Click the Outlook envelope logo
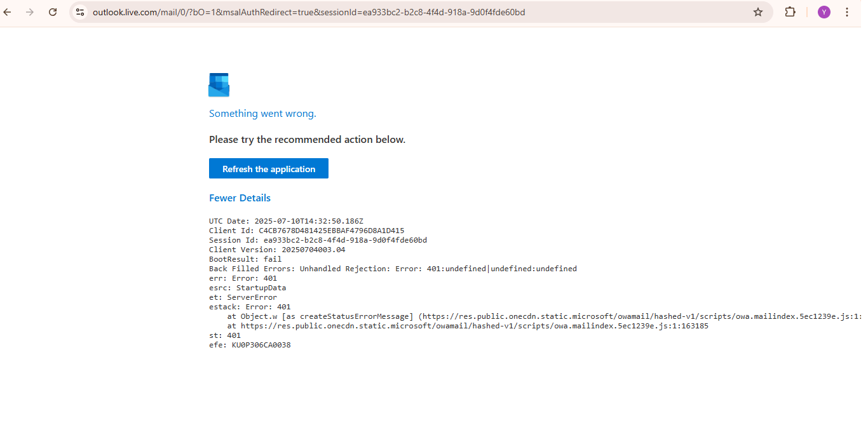 (x=219, y=85)
